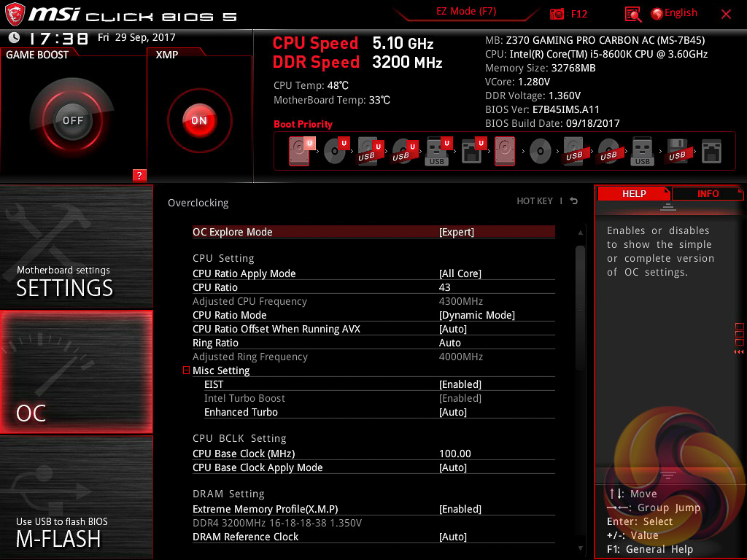
Task: Select the CPU Base Clock value field
Action: [455, 454]
